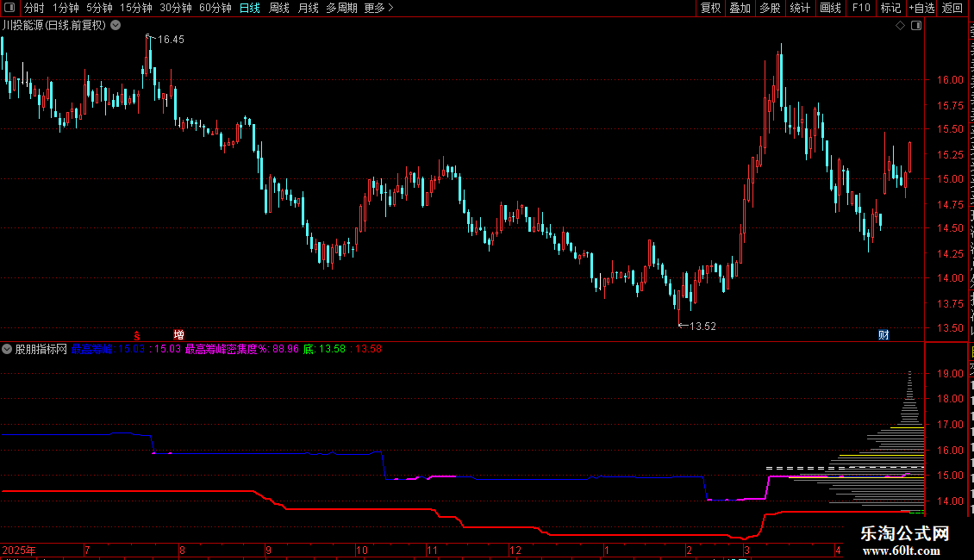Click the 最高筹峰: 15.03 value label

pos(108,349)
